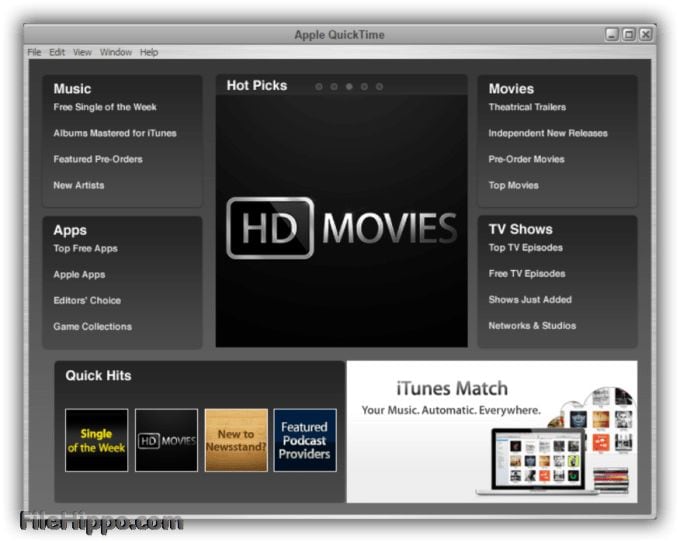Open the New to Newsstand tile
The width and height of the screenshot is (680, 543).
tap(236, 440)
